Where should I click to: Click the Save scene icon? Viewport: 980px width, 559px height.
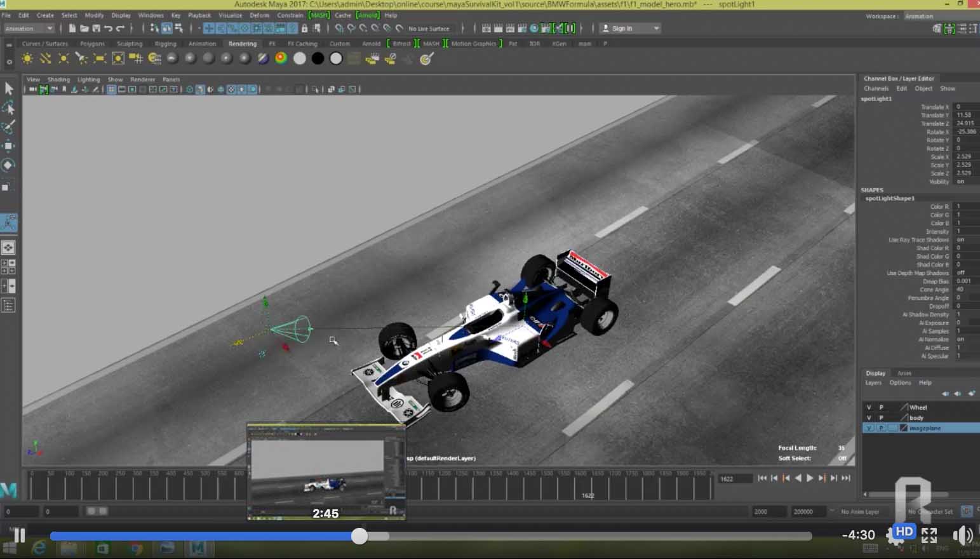pyautogui.click(x=96, y=29)
